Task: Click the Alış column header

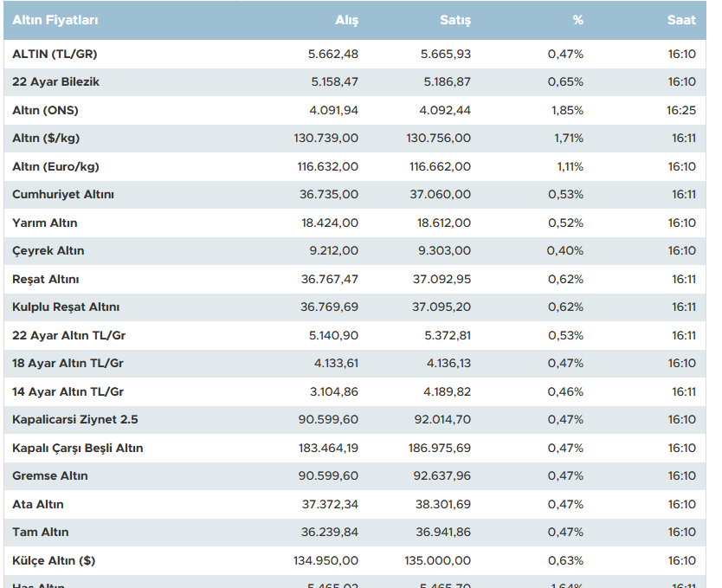Action: coord(346,20)
